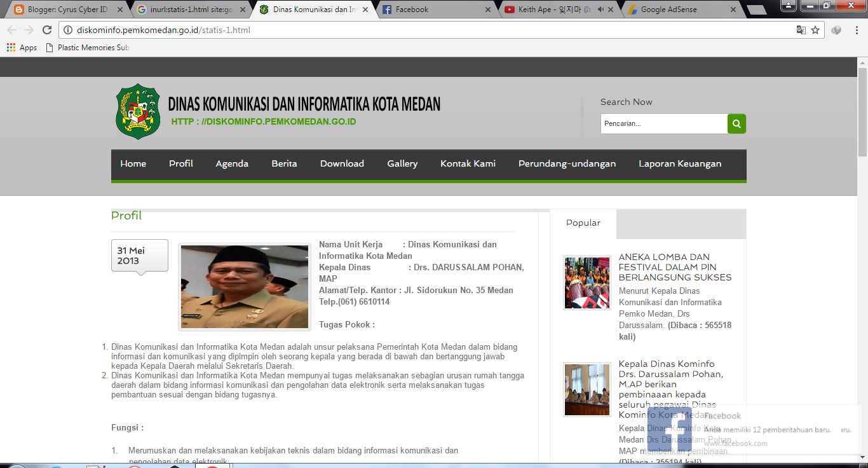Screen dimensions: 868x468
Task: Open the Agenda menu item
Action: click(232, 164)
